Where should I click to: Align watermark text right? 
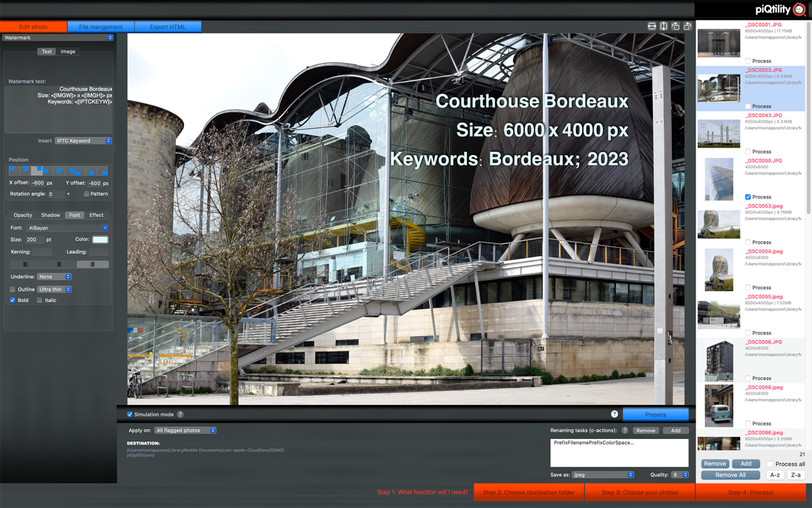(x=93, y=264)
